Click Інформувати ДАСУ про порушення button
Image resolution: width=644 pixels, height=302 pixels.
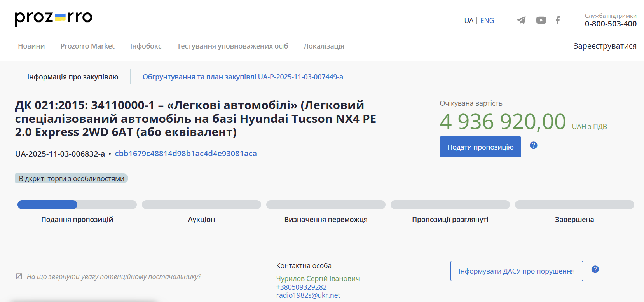pos(516,271)
